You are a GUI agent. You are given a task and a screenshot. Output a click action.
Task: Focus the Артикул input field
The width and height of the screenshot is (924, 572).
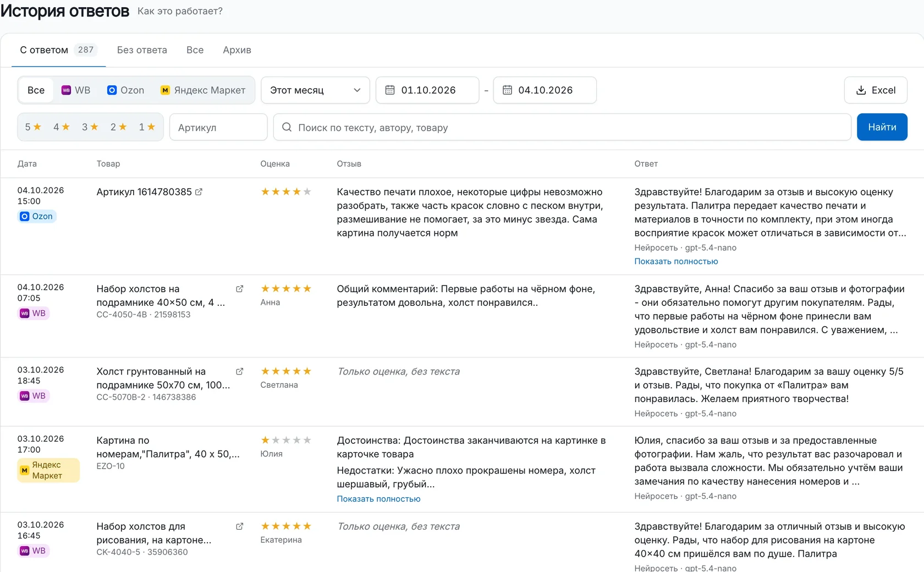(218, 127)
